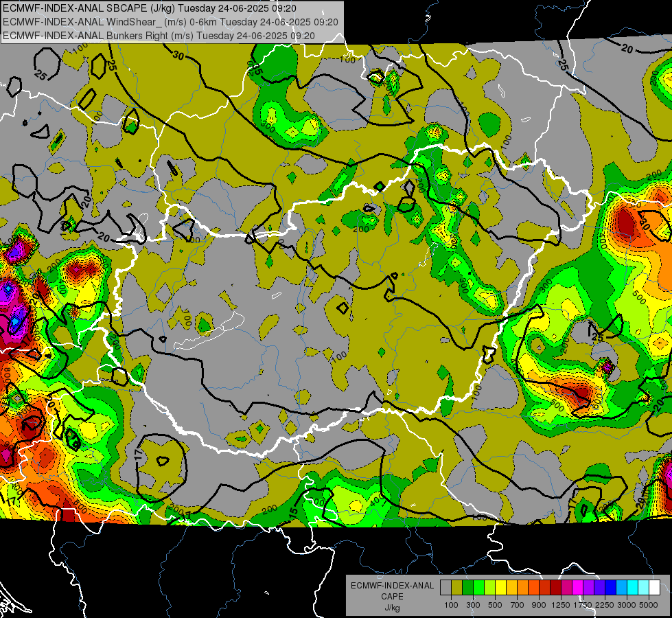Choose the bright green swatch right of 300 tick
672x618 pixels.
pos(478,588)
